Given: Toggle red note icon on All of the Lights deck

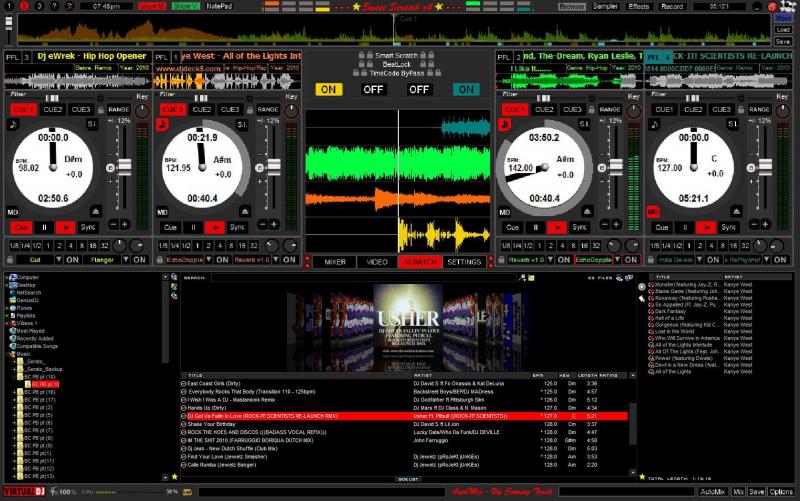Looking at the screenshot, I should click(162, 124).
